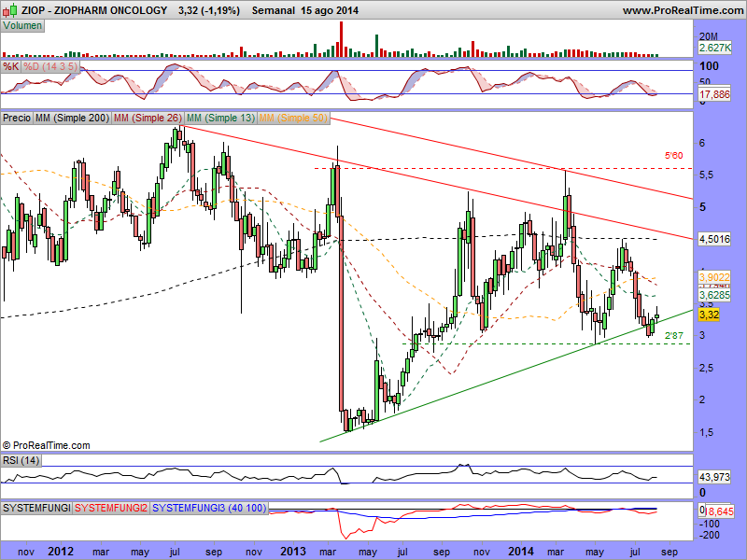Click the 20M volume scale label

click(x=709, y=36)
